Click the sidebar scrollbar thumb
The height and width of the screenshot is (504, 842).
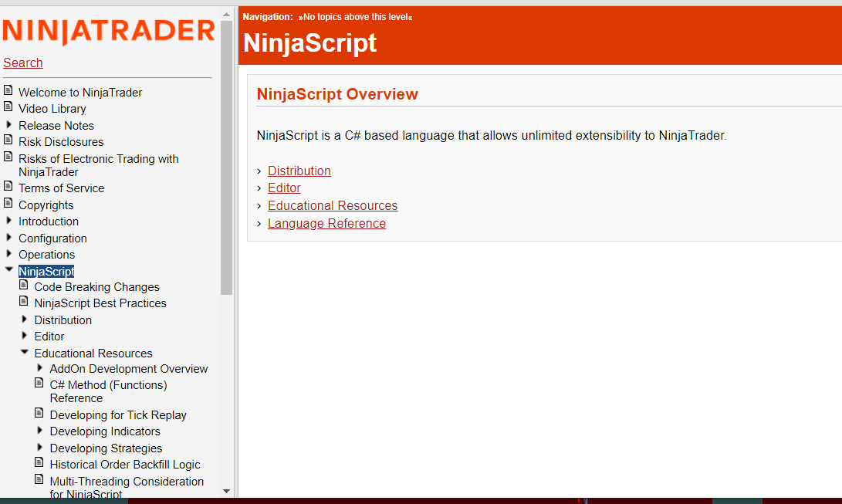point(227,157)
